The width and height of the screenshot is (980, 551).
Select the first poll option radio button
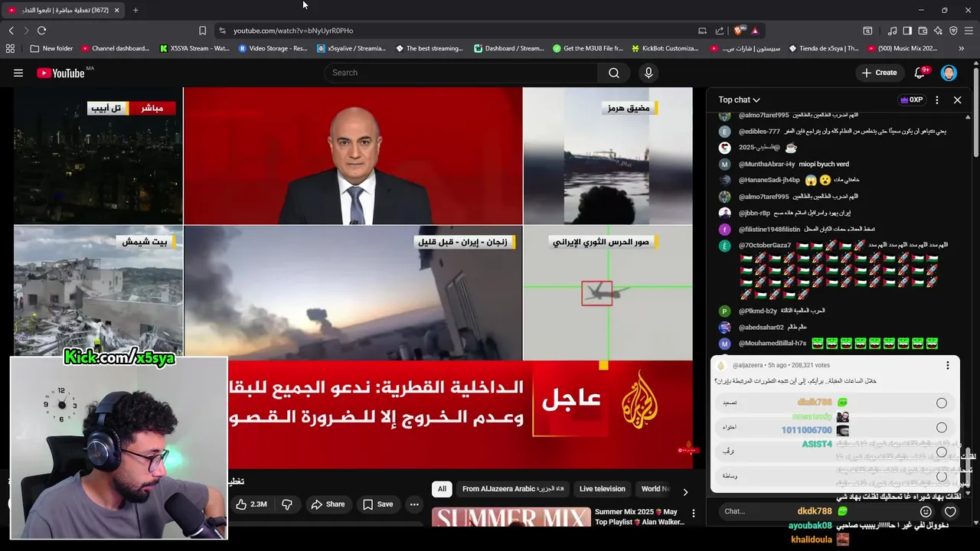942,403
